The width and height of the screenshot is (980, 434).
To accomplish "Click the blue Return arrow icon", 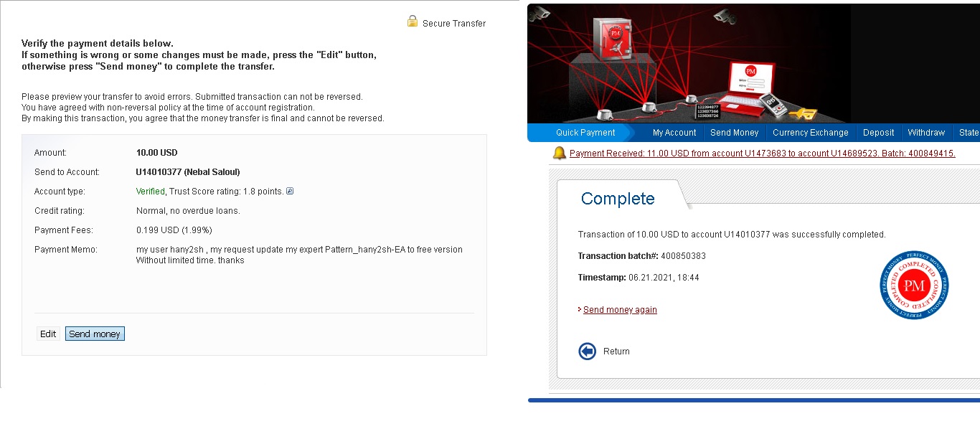I will [587, 352].
